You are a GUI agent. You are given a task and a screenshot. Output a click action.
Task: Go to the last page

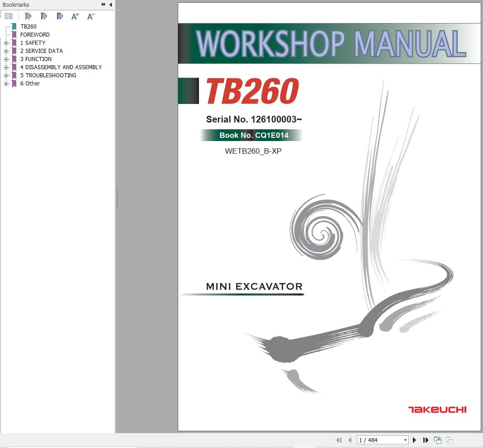[x=426, y=439]
